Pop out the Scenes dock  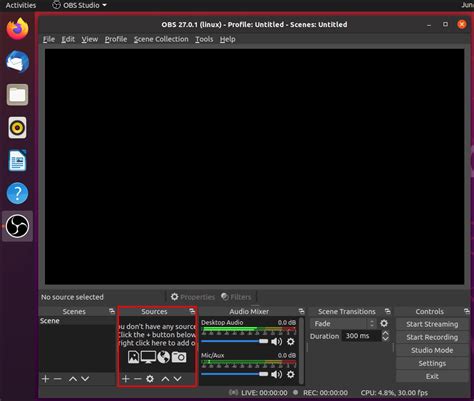click(112, 311)
